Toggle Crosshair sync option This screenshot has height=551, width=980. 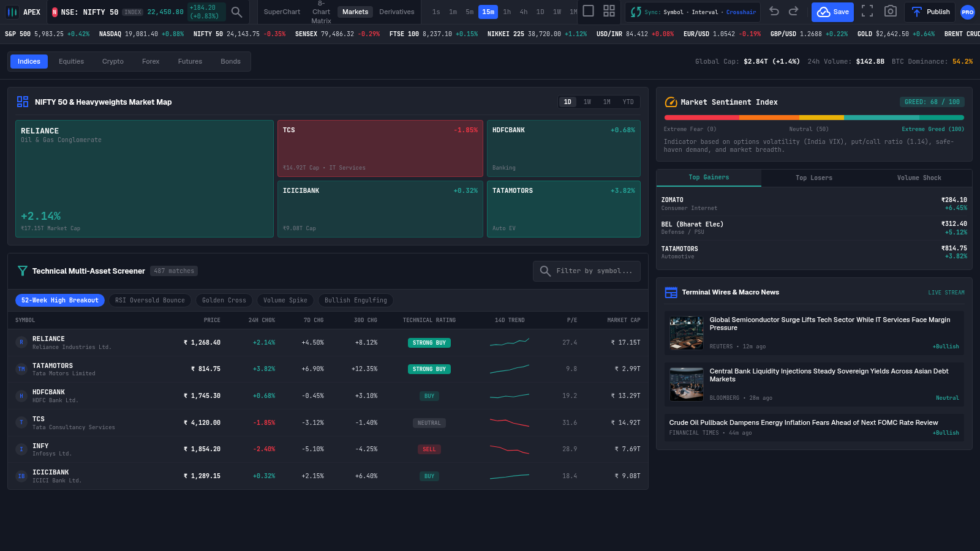pos(741,12)
